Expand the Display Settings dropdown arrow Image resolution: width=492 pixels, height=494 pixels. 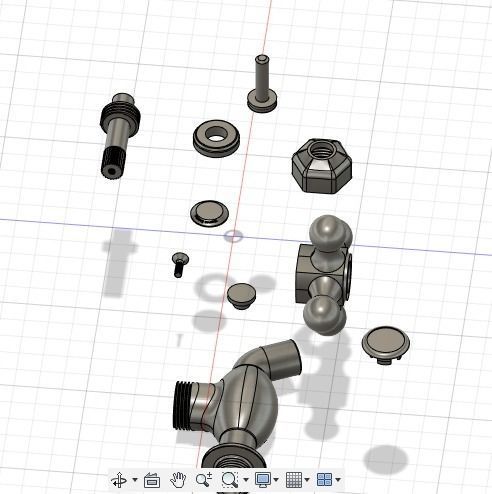coord(276,480)
